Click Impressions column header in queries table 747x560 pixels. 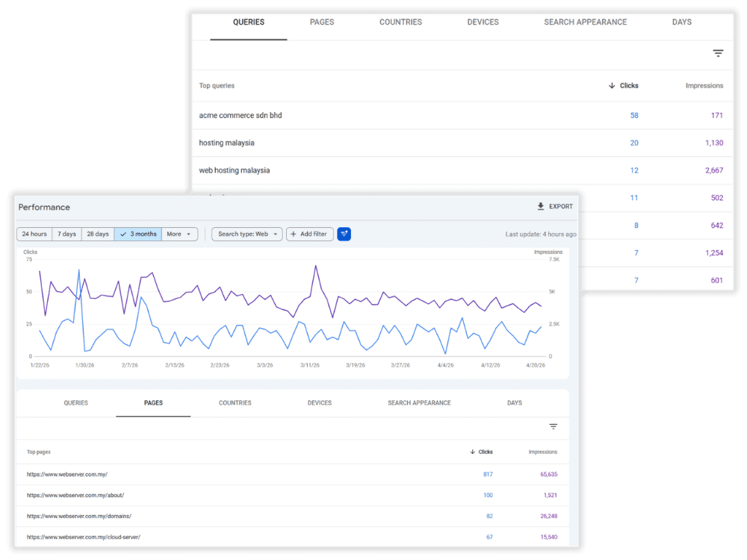coord(704,86)
